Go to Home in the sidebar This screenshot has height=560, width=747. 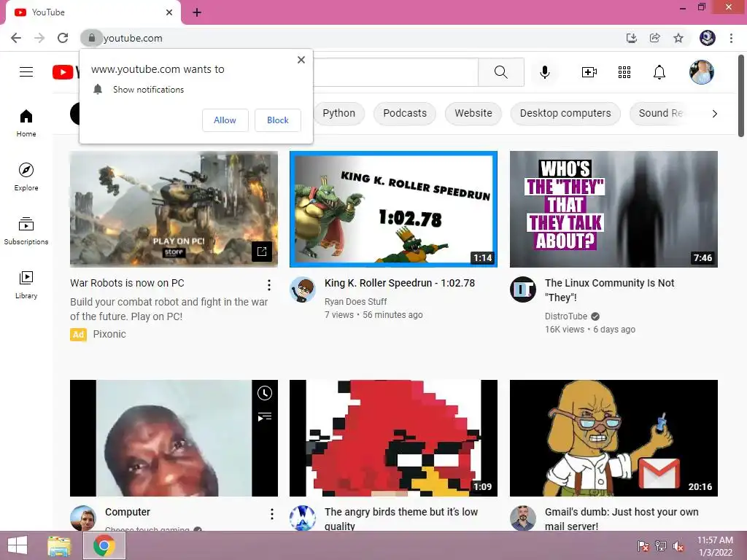(x=26, y=122)
